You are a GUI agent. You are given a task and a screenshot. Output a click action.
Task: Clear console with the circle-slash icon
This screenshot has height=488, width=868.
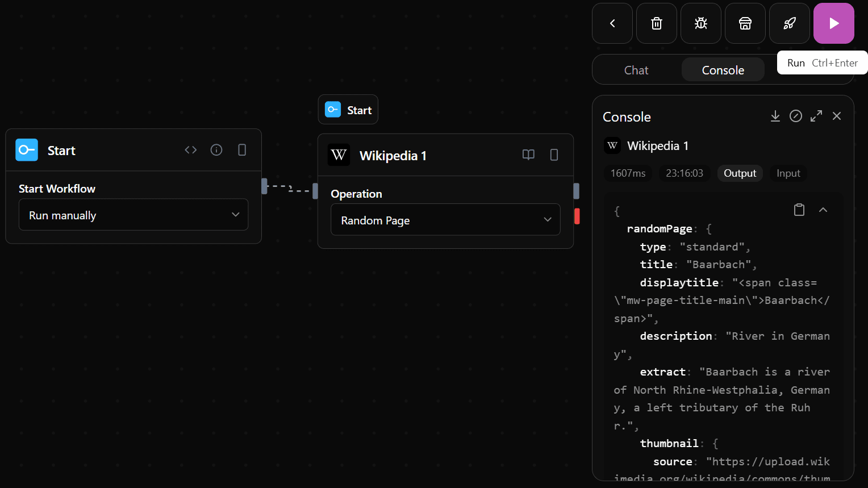coord(795,116)
